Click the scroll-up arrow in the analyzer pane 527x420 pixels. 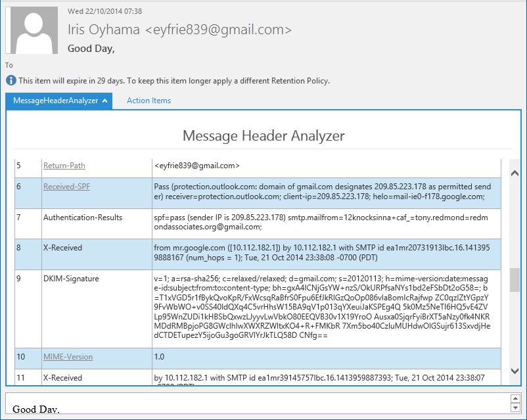pyautogui.click(x=513, y=172)
